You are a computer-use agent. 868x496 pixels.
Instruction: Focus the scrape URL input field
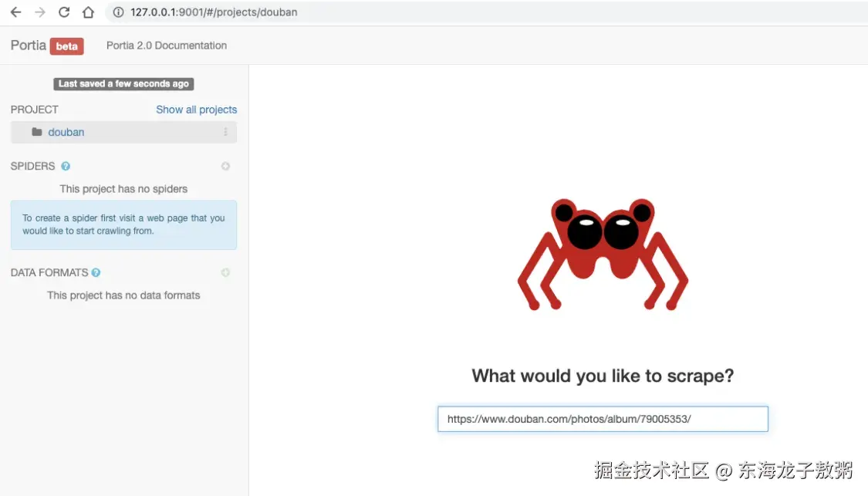pyautogui.click(x=603, y=419)
